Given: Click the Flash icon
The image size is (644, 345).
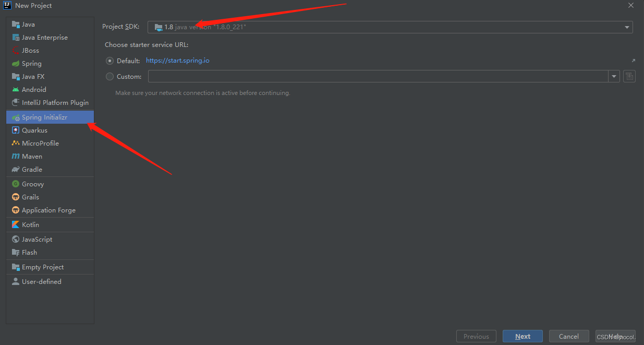Looking at the screenshot, I should point(16,253).
